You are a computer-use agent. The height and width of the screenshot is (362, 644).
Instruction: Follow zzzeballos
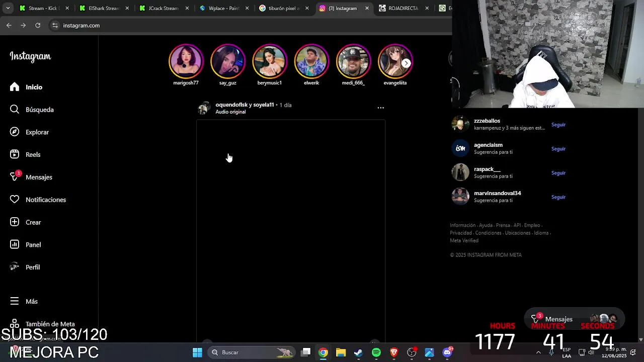(x=558, y=125)
